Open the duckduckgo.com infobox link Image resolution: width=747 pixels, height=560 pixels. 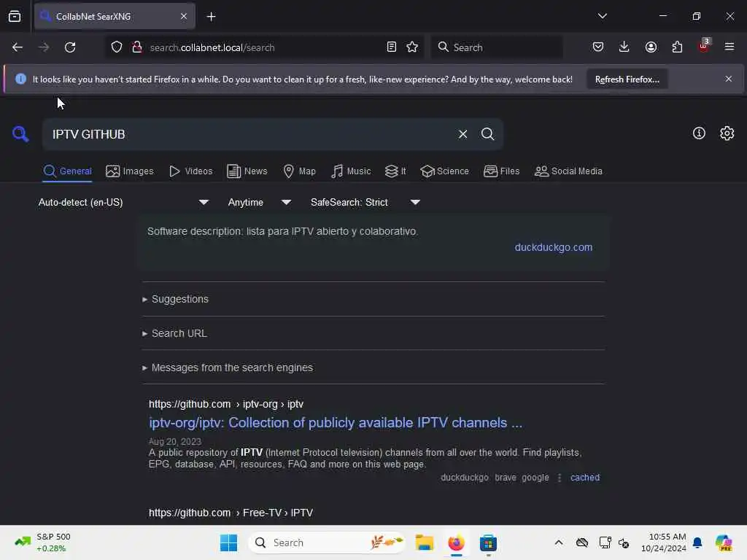pos(554,248)
